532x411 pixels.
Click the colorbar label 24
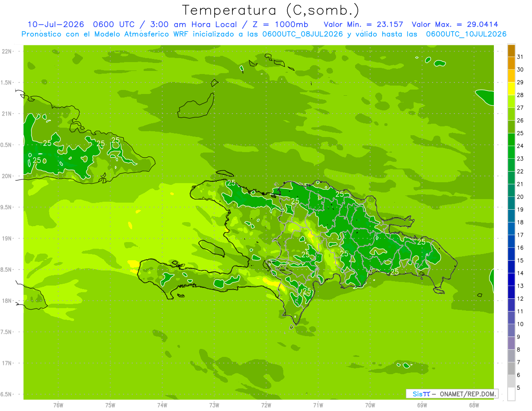[520, 146]
